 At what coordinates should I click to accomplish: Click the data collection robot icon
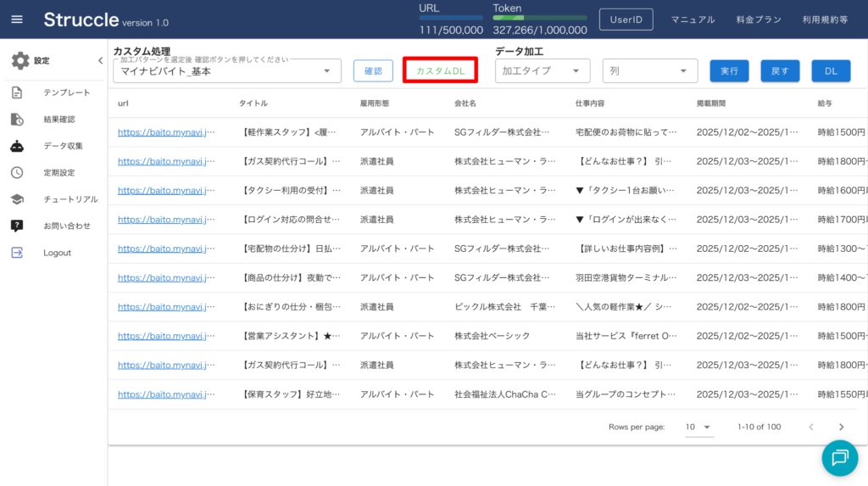[x=17, y=146]
